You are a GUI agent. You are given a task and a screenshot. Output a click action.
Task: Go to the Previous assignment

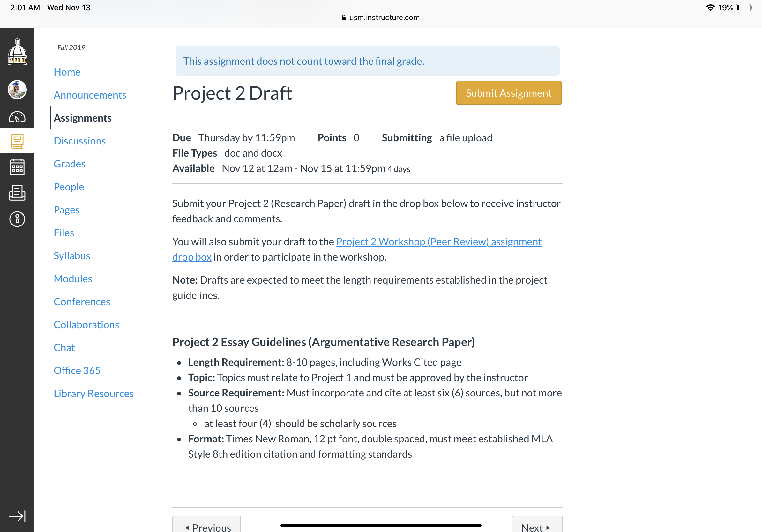[x=206, y=525]
